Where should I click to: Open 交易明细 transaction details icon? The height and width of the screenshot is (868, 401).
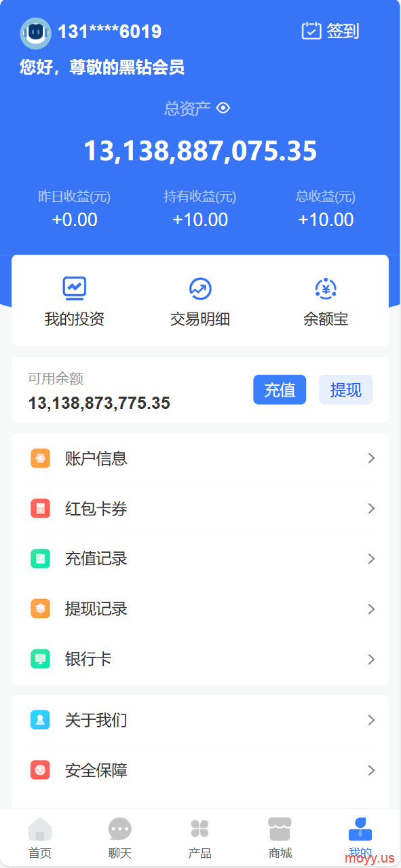[200, 289]
